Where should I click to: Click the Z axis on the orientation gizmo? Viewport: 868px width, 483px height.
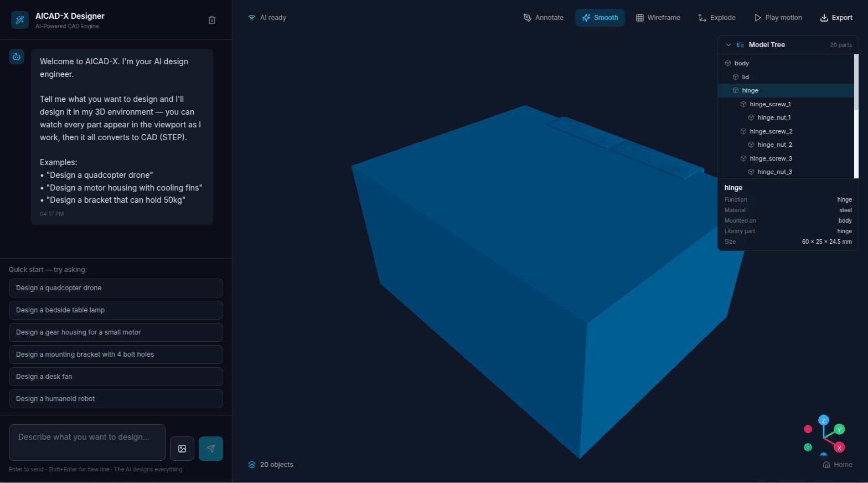pos(824,420)
